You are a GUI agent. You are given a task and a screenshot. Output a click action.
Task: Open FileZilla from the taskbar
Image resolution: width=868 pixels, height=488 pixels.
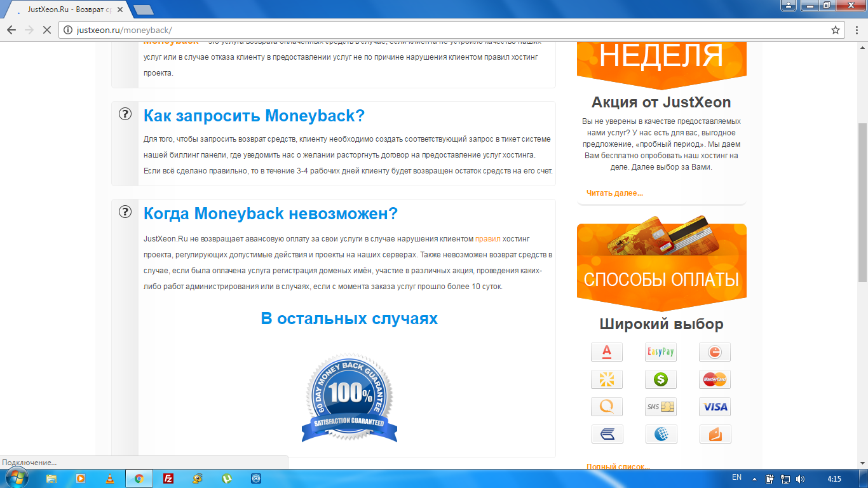168,478
